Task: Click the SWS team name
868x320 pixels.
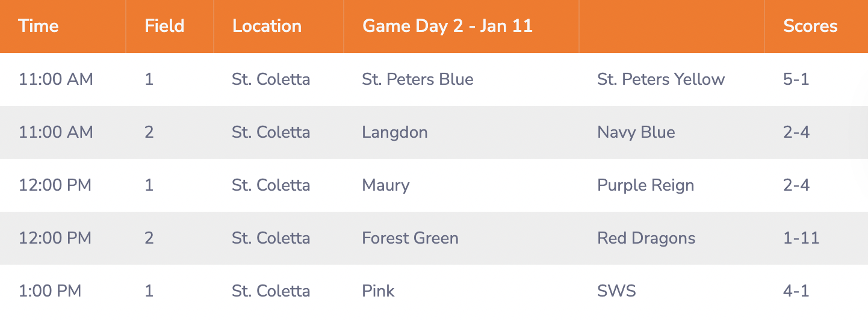Action: click(616, 291)
